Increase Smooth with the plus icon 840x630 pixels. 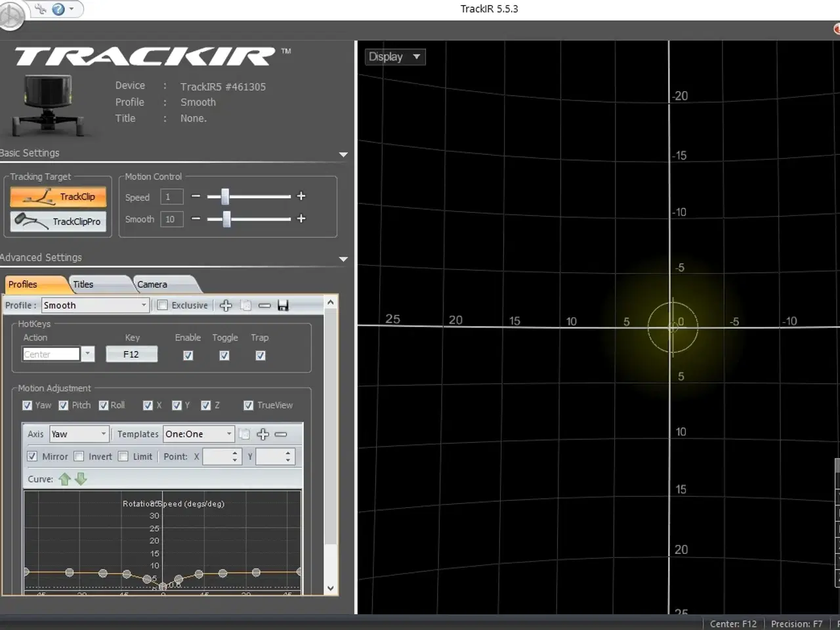(301, 219)
